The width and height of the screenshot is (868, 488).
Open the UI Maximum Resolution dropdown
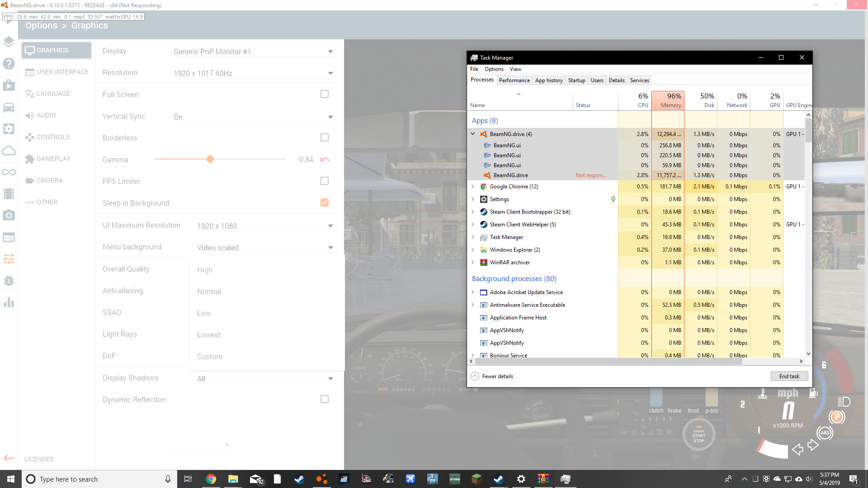click(266, 226)
